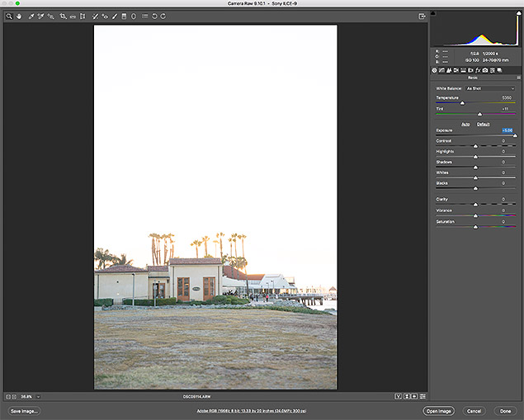Rotate the image 90° clockwise
Viewport: 524px width, 420px height.
[x=163, y=16]
